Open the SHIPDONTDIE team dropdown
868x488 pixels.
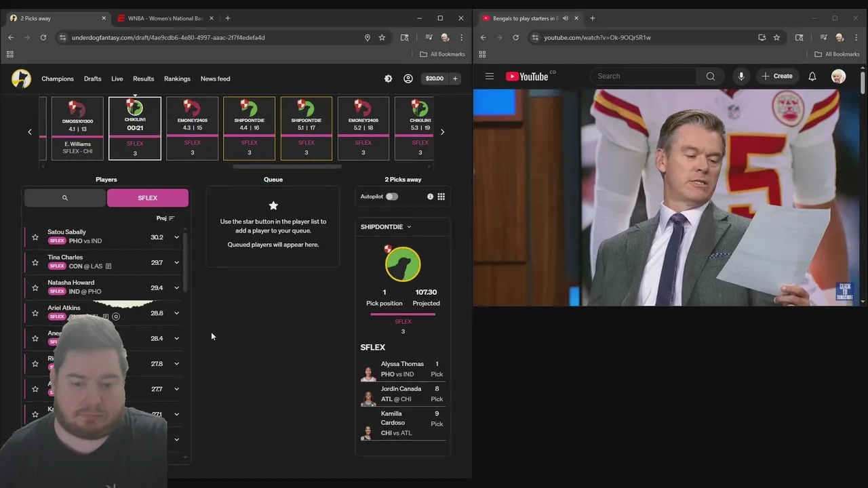point(386,227)
